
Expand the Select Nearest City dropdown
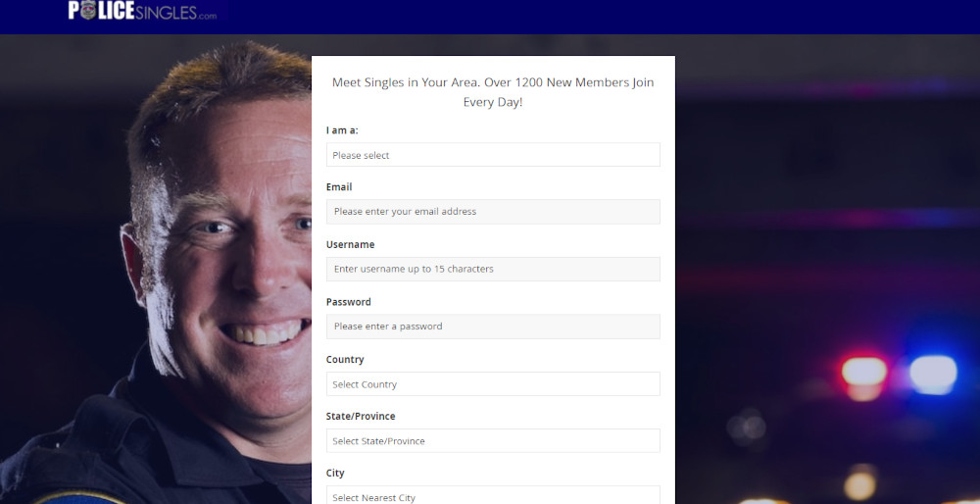click(493, 495)
